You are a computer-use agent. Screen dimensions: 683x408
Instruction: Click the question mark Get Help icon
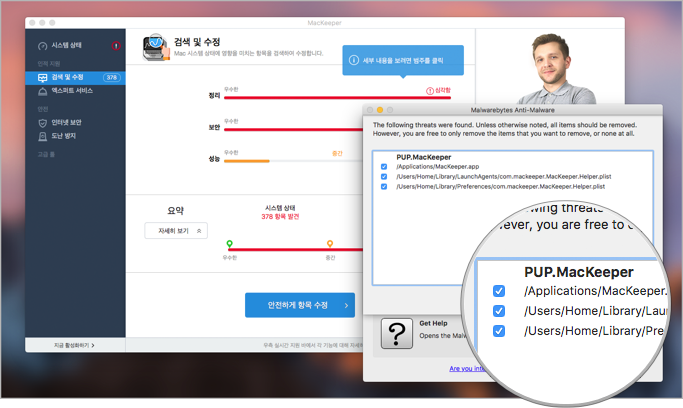[x=396, y=334]
